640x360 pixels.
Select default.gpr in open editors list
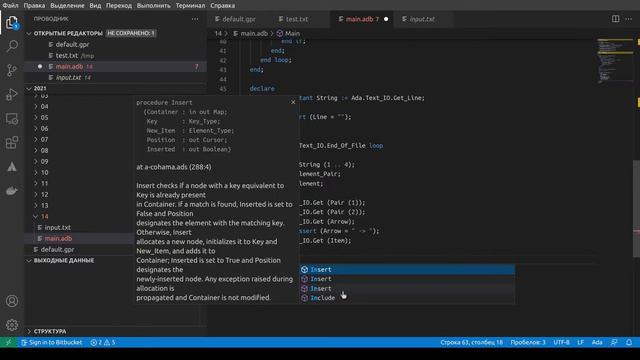tap(72, 44)
